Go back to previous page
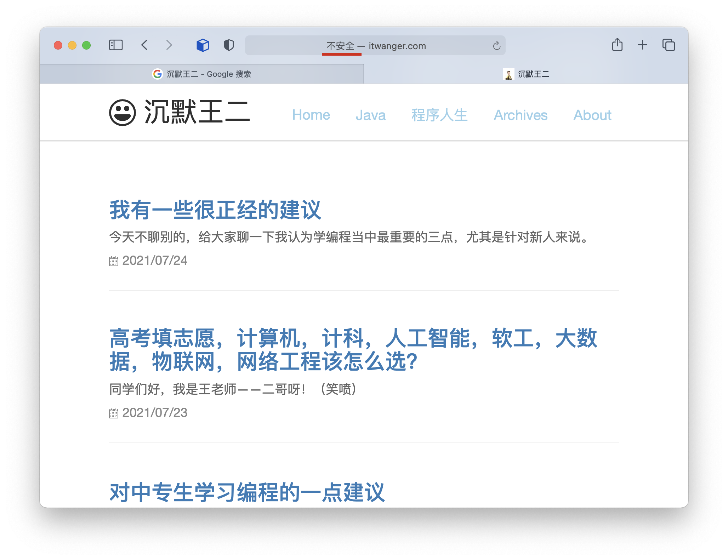The width and height of the screenshot is (728, 560). click(144, 45)
